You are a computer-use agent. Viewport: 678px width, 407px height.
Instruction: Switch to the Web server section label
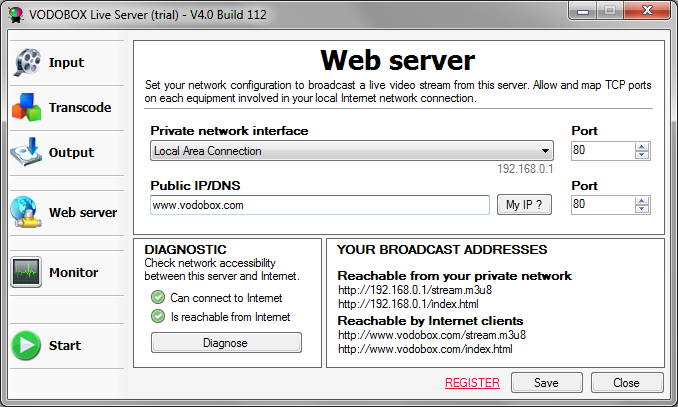click(83, 212)
